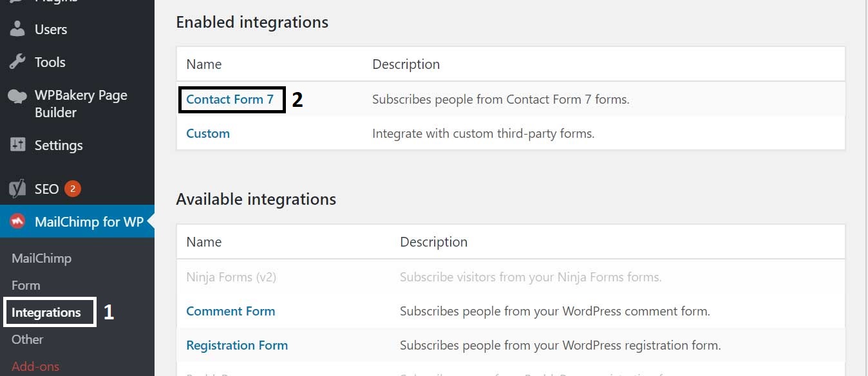Viewport: 868px width, 376px height.
Task: Click the disabled Ninja Forms (v2) entry
Action: click(x=231, y=277)
